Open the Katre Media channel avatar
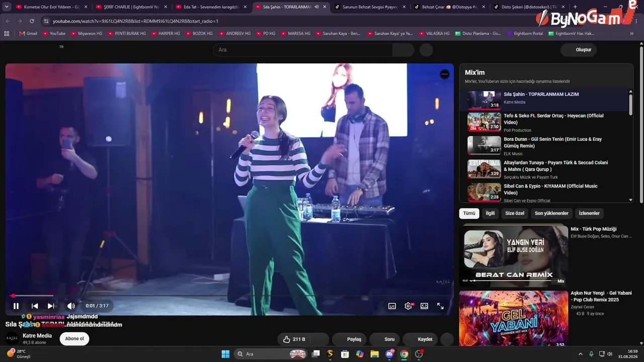 [12, 338]
